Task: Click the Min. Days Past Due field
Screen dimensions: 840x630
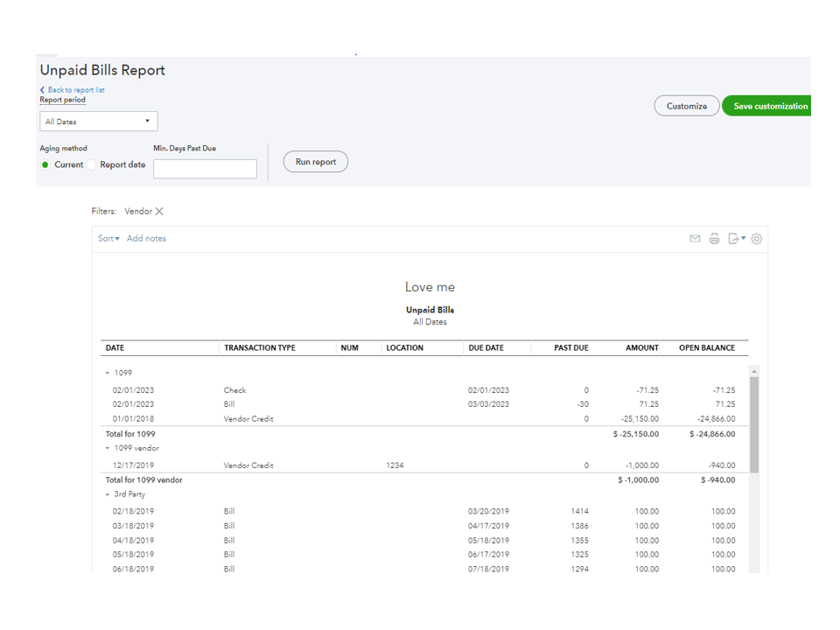Action: point(205,169)
